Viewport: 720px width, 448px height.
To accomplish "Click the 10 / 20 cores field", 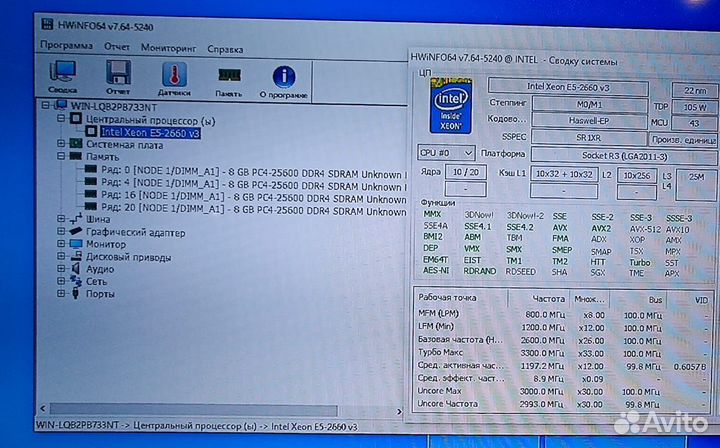I will (466, 173).
